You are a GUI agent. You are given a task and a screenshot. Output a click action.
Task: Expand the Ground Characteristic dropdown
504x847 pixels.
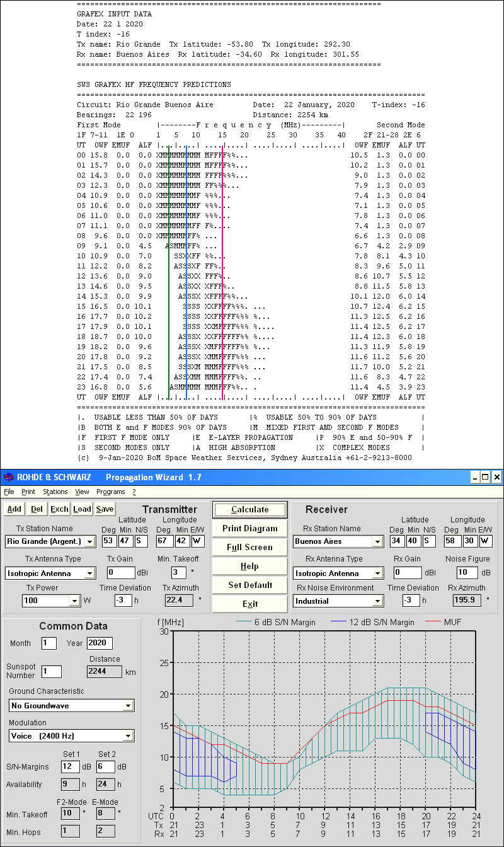[129, 706]
